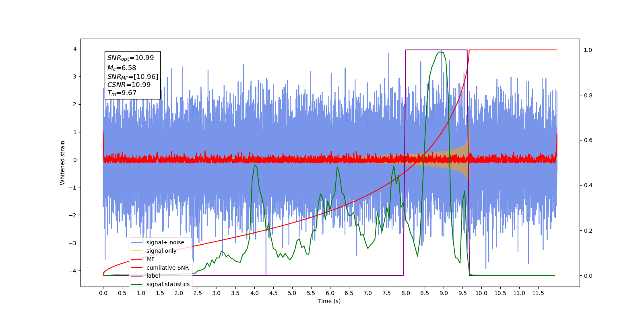Click the CSNR=10.99 annotation text
The image size is (644, 322).
point(129,85)
